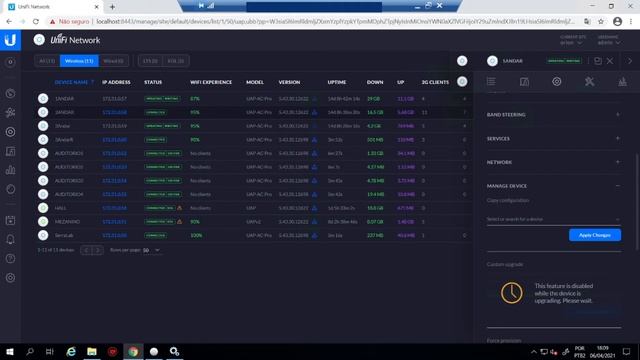Open the column customization icon beside 2G Clients
This screenshot has height=360, width=640.
pos(462,82)
